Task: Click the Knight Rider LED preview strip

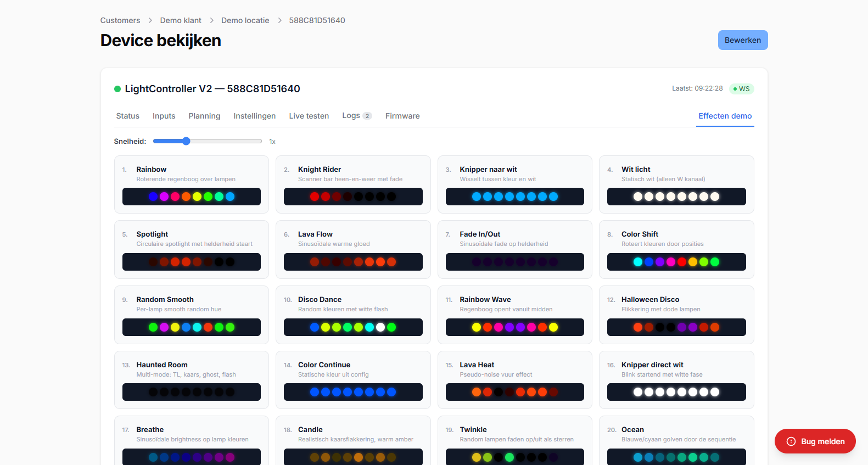Action: (352, 197)
